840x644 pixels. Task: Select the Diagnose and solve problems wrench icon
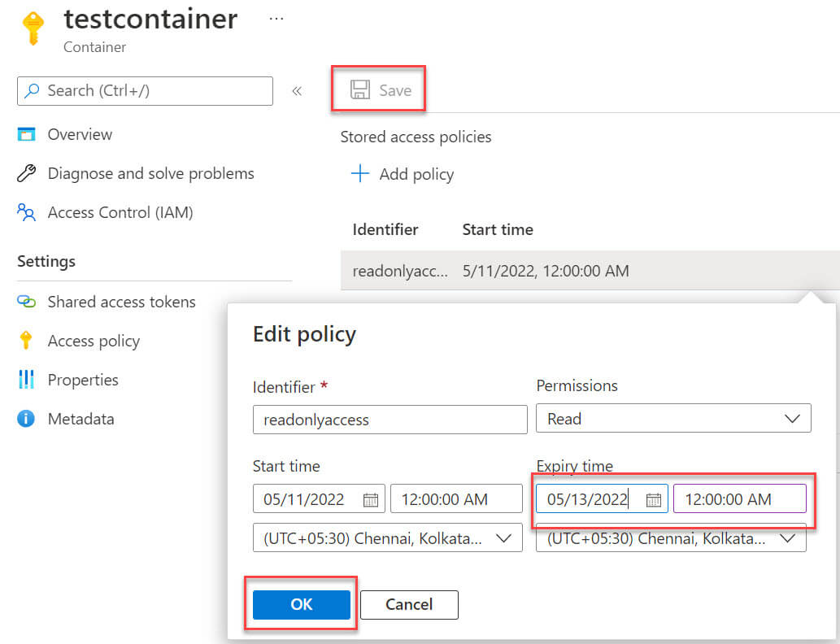(26, 173)
